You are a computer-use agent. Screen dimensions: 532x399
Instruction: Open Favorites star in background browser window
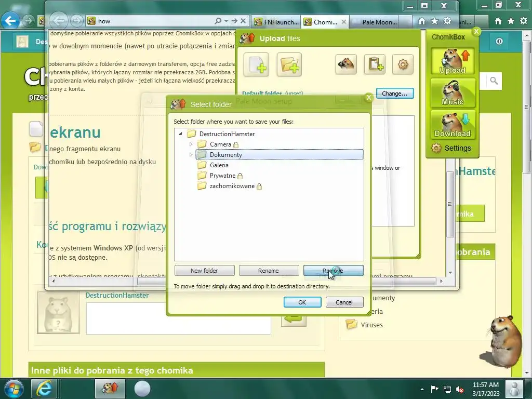coord(511,21)
